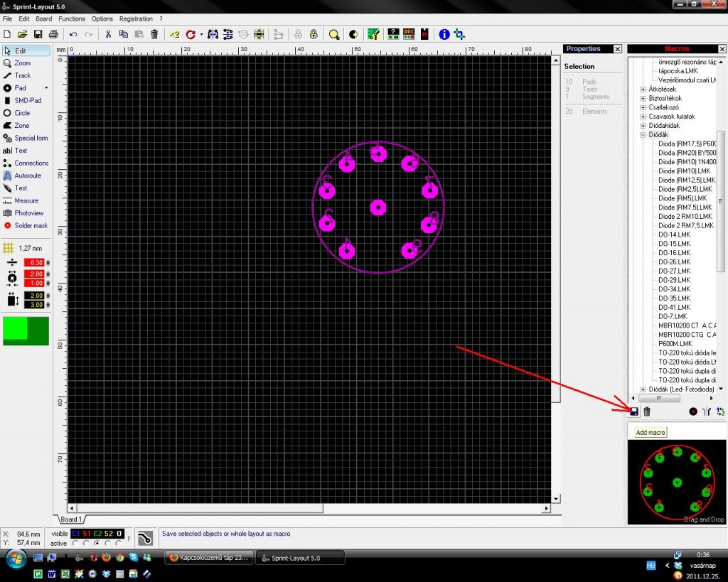Viewport: 728px width, 582px height.
Task: Expand the Diódahidak macro folder
Action: [643, 126]
